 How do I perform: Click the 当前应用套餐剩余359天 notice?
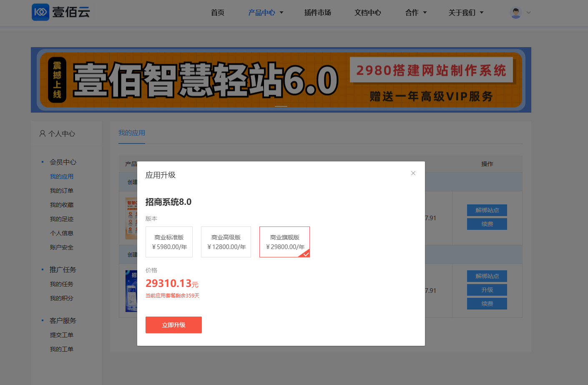click(173, 296)
